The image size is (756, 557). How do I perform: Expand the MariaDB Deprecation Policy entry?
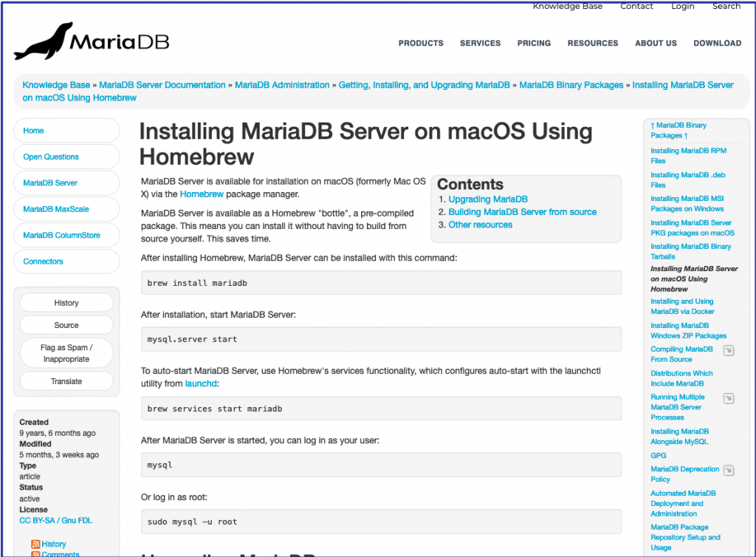pyautogui.click(x=729, y=470)
